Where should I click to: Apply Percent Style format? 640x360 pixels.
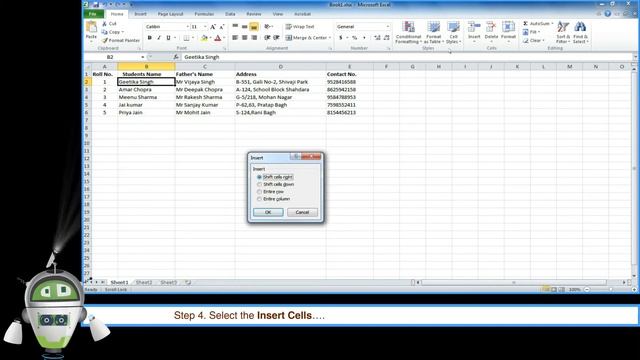tap(354, 38)
